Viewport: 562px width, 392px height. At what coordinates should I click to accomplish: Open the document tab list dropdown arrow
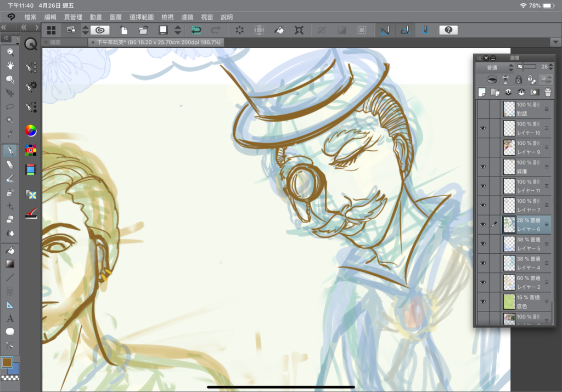555,42
